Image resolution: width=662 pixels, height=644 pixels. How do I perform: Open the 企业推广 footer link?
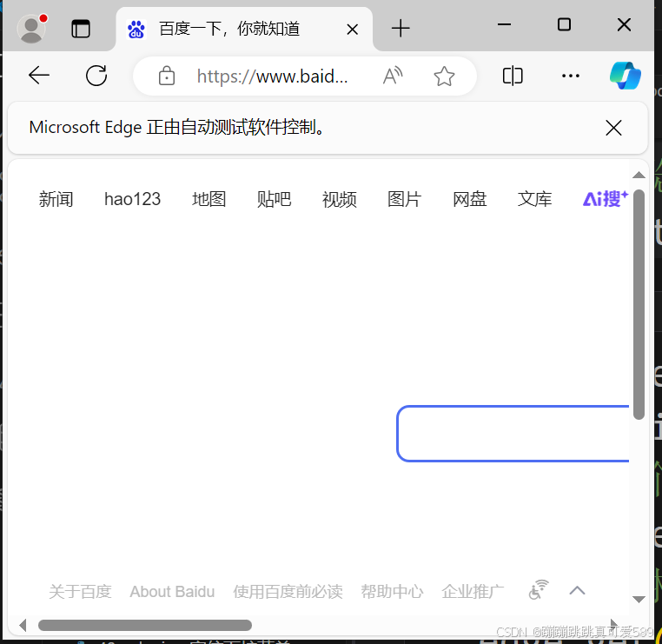click(x=473, y=591)
